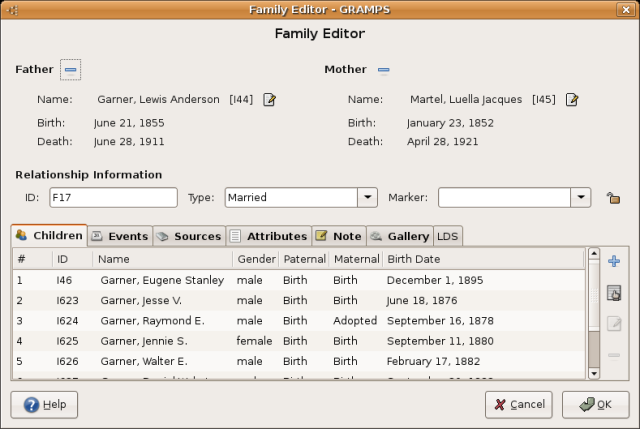Edit father Garner, Lewis Anderson
Image resolution: width=640 pixels, height=429 pixels.
tap(269, 99)
